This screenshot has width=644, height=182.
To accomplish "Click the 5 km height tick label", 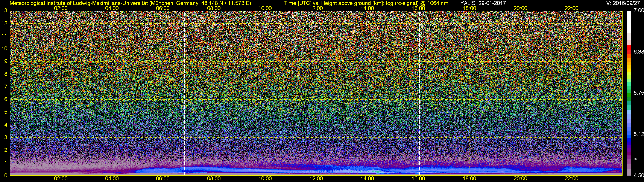I will coord(6,112).
